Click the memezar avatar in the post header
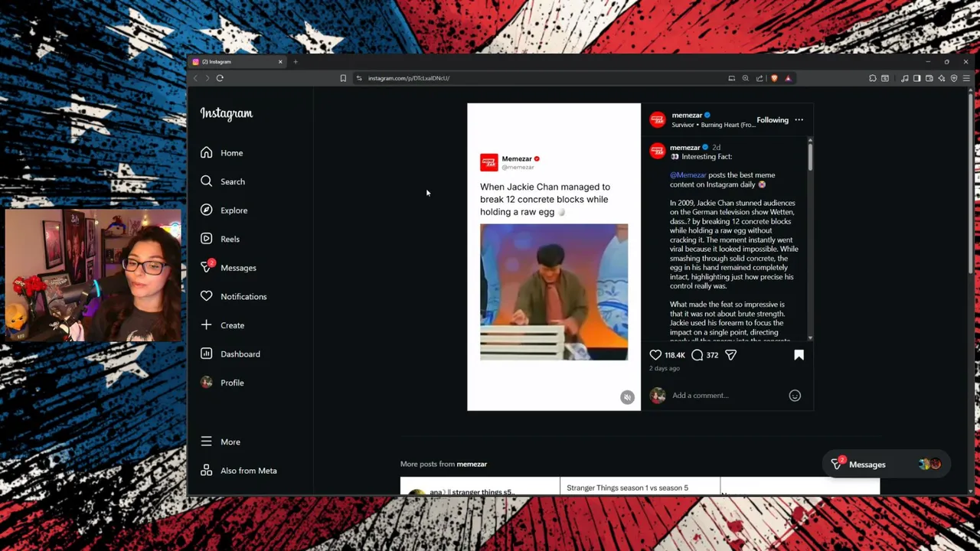Viewport: 980px width, 551px height. click(x=657, y=120)
